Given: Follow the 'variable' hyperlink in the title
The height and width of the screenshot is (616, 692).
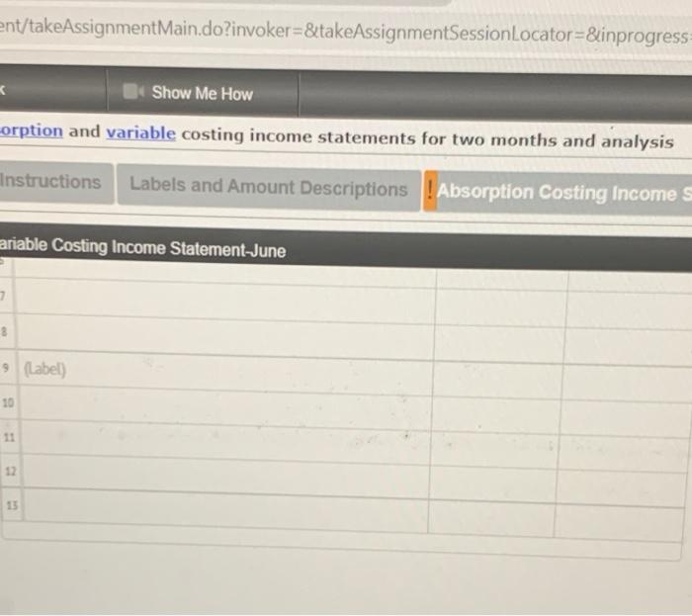Looking at the screenshot, I should 140,132.
